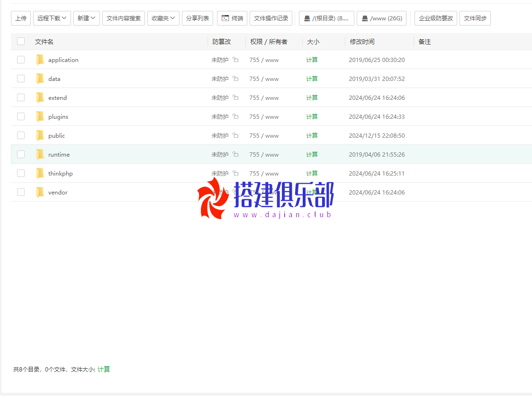Calculate size of data folder

(312, 79)
